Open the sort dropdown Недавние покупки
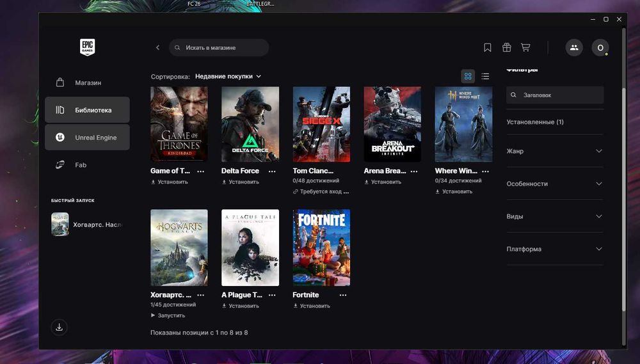Viewport: 640px width, 364px height. coord(228,76)
